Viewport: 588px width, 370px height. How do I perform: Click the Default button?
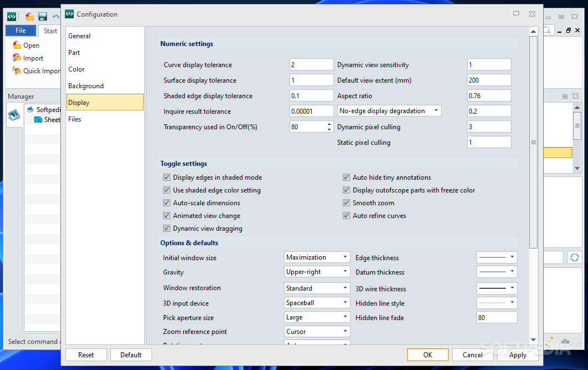[x=131, y=354]
